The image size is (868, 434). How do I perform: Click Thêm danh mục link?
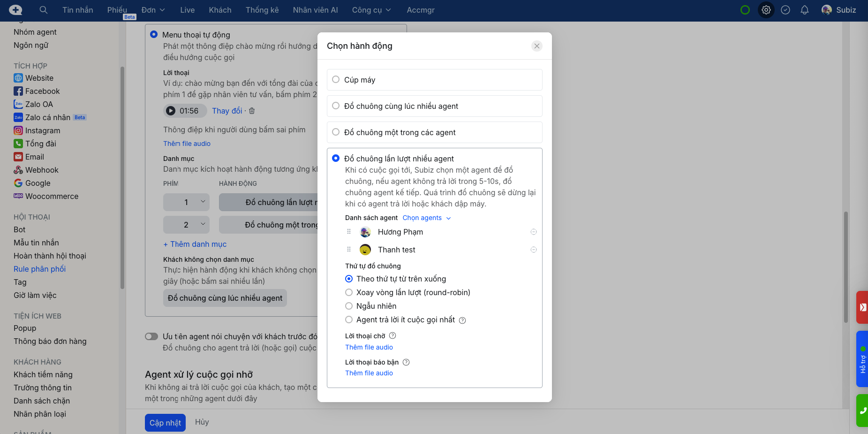[195, 244]
